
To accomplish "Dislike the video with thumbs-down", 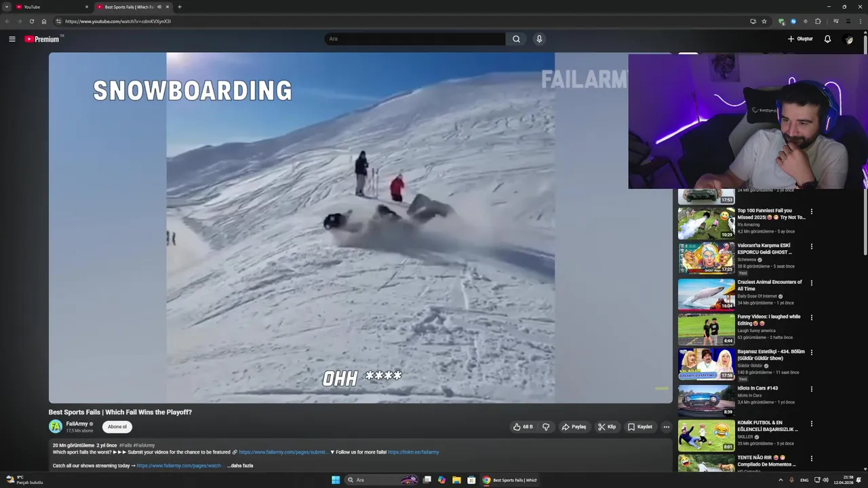I will click(x=546, y=427).
